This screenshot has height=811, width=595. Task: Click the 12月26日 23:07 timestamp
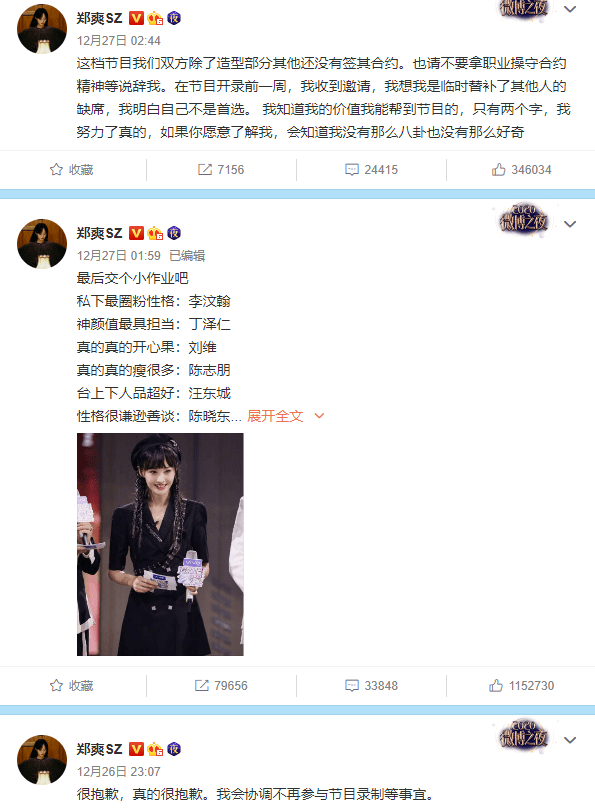click(x=118, y=771)
